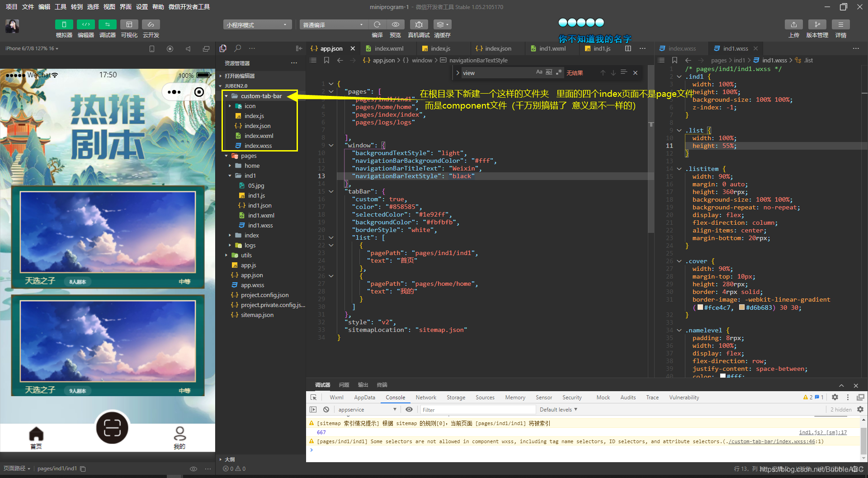
Task: Open the mini program mode dropdown
Action: point(257,24)
